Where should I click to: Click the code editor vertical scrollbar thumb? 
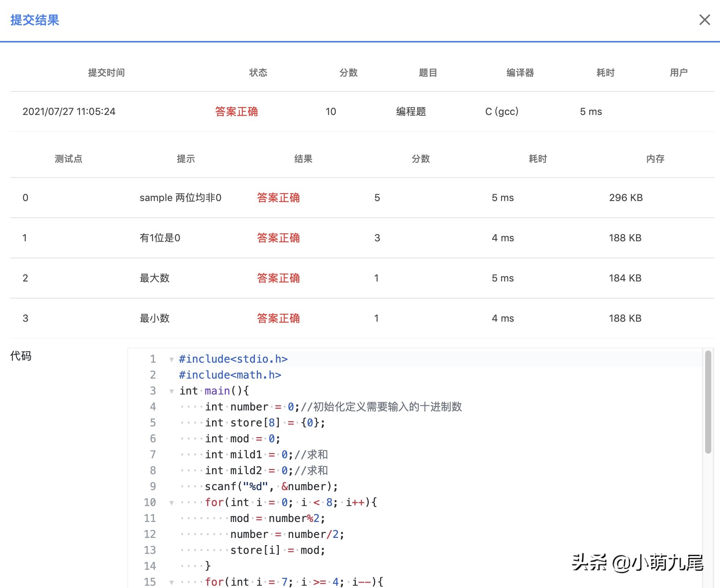coord(708,402)
